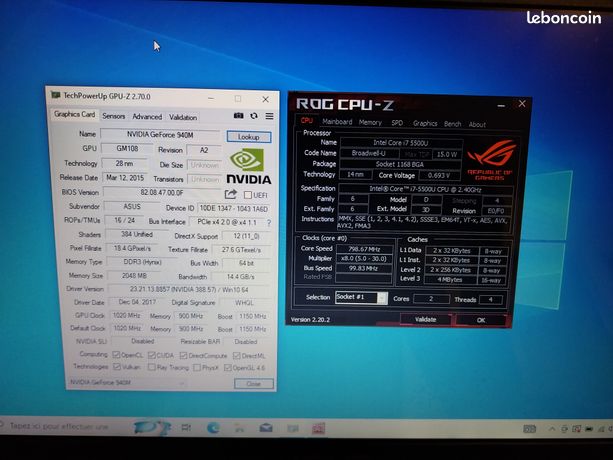Click the BIOS export share icon
This screenshot has width=613, height=460.
231,194
